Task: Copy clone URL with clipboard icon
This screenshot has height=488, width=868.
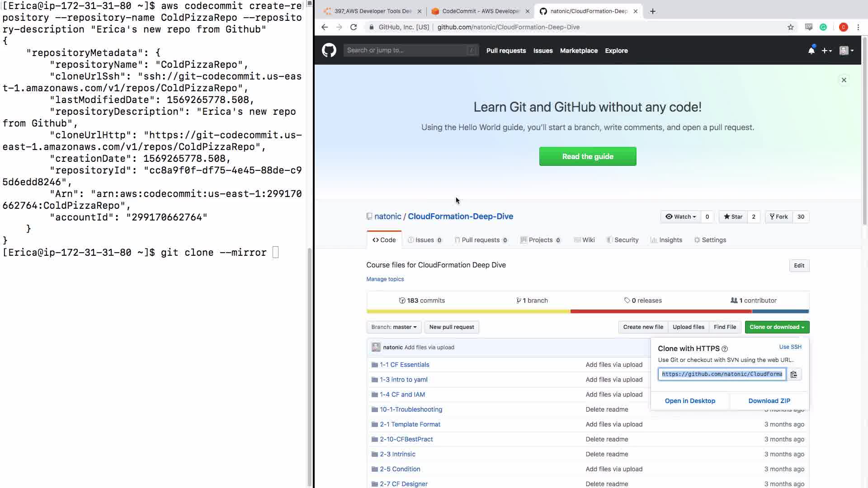Action: (793, 374)
